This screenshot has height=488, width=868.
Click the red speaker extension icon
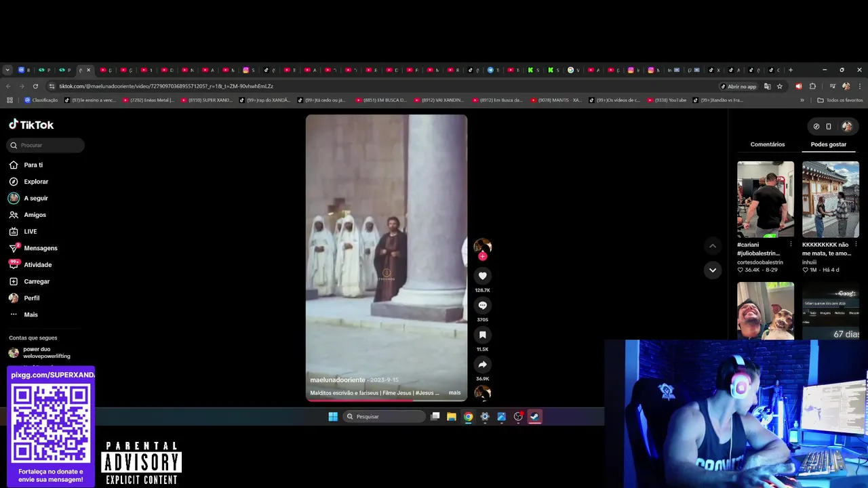[798, 86]
